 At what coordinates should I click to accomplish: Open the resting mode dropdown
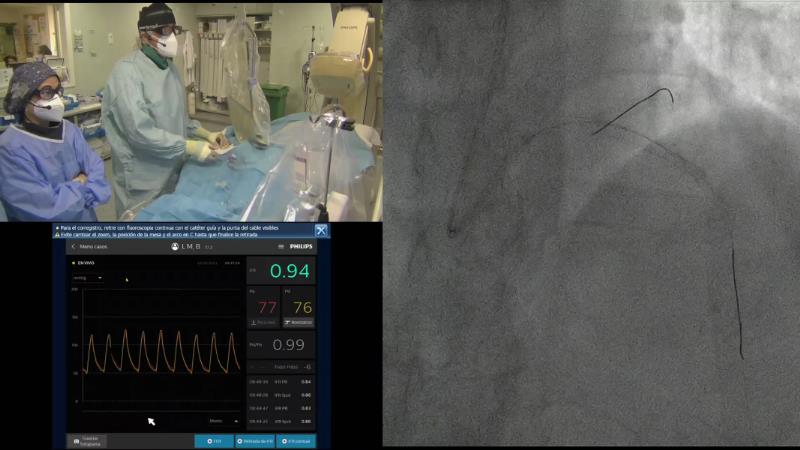pos(86,278)
